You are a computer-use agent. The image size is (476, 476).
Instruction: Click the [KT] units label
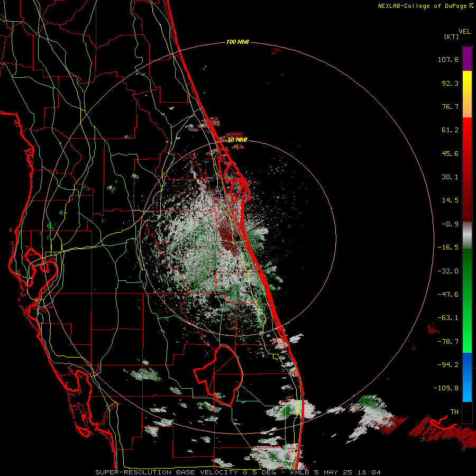452,36
